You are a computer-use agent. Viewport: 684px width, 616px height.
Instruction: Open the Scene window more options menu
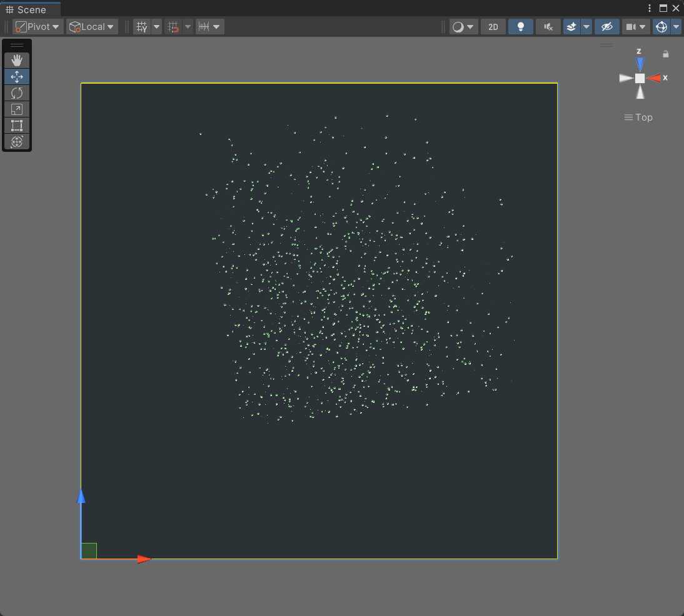[x=650, y=8]
